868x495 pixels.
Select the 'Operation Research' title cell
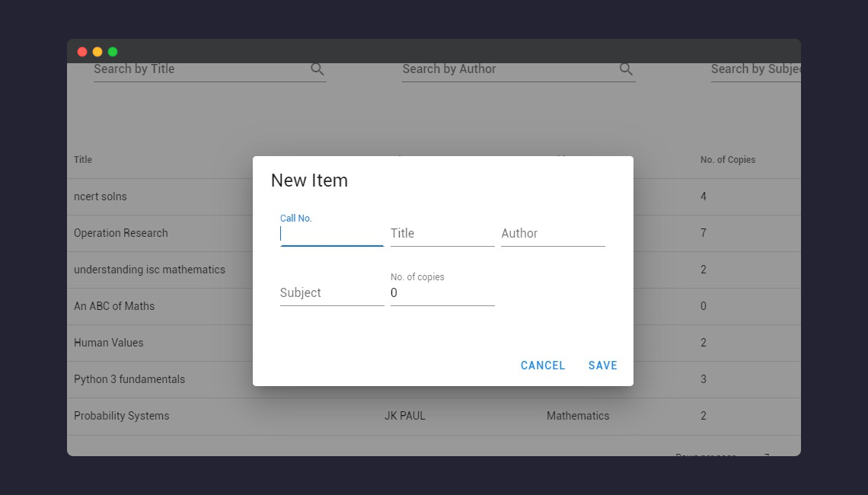(x=120, y=233)
